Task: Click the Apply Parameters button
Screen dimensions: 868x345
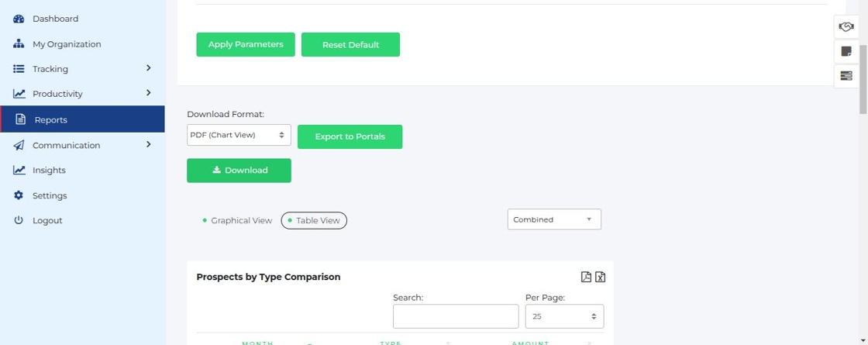Action: (246, 45)
